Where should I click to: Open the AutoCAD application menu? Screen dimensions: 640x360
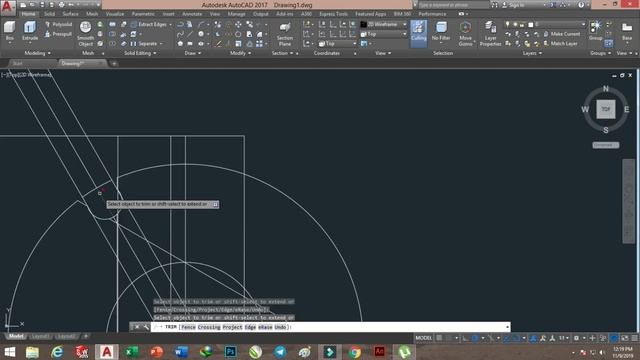8,7
